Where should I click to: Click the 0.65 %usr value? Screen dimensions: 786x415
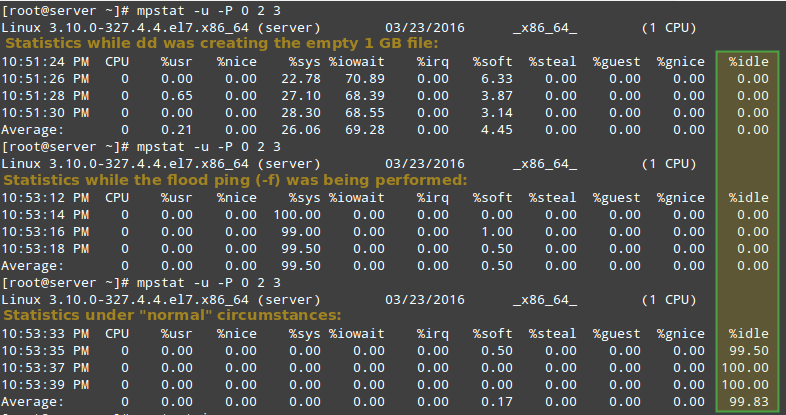point(178,95)
